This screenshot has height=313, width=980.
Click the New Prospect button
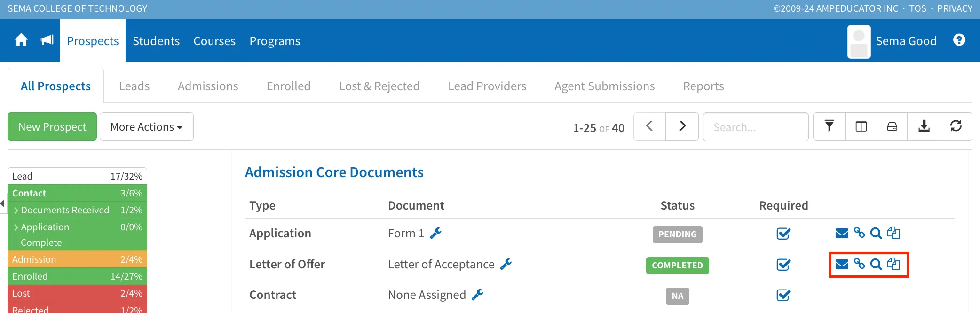coord(52,126)
